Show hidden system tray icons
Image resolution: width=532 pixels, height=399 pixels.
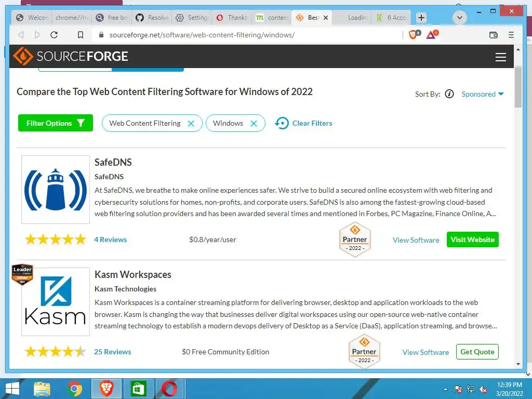click(445, 389)
